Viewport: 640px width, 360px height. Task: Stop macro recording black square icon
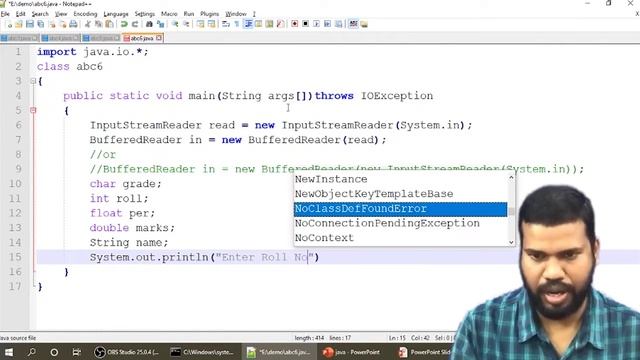tap(305, 24)
